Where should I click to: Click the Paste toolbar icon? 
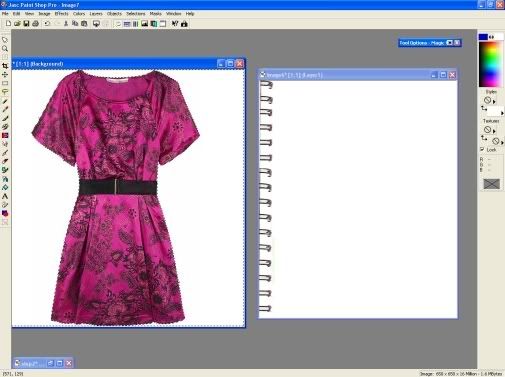point(84,24)
